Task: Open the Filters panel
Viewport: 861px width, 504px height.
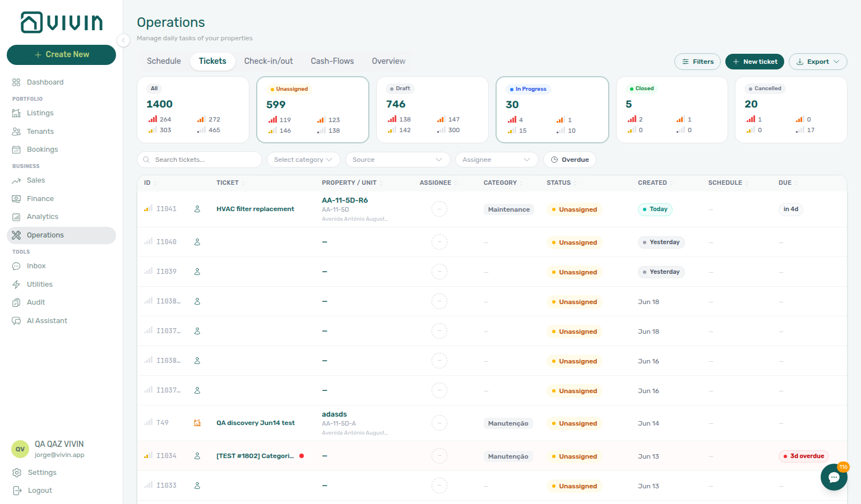Action: pos(698,62)
